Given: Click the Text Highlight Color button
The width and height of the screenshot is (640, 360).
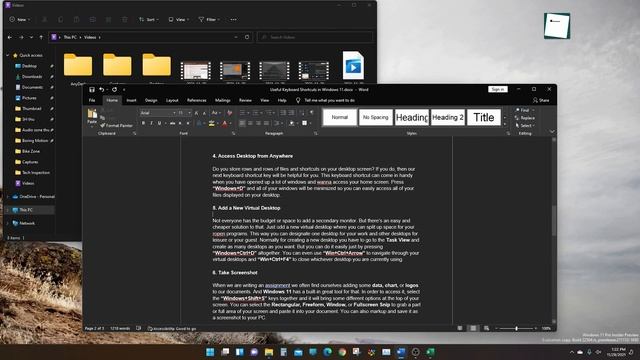Looking at the screenshot, I should (x=211, y=123).
